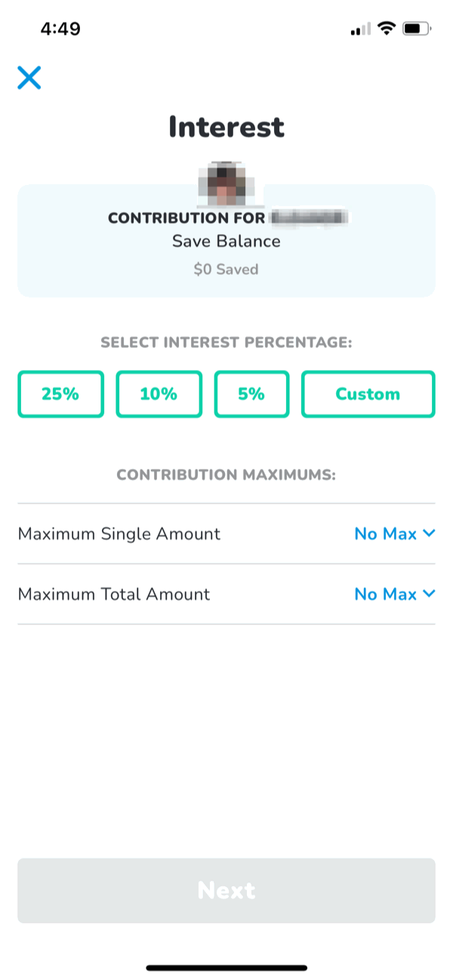Tap the 4:49 clock in status bar
Viewport: 453px width, 980px height.
coord(60,29)
